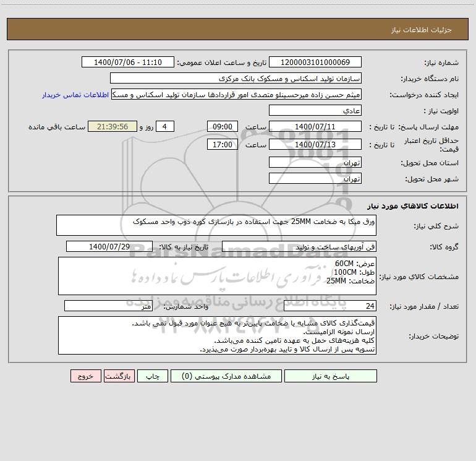Click the goods need date 1400/07/29

[x=109, y=246]
